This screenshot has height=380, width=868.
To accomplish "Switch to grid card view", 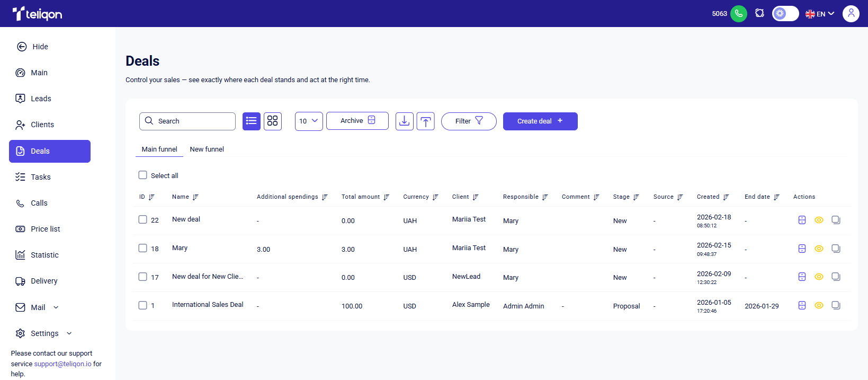I will (273, 121).
